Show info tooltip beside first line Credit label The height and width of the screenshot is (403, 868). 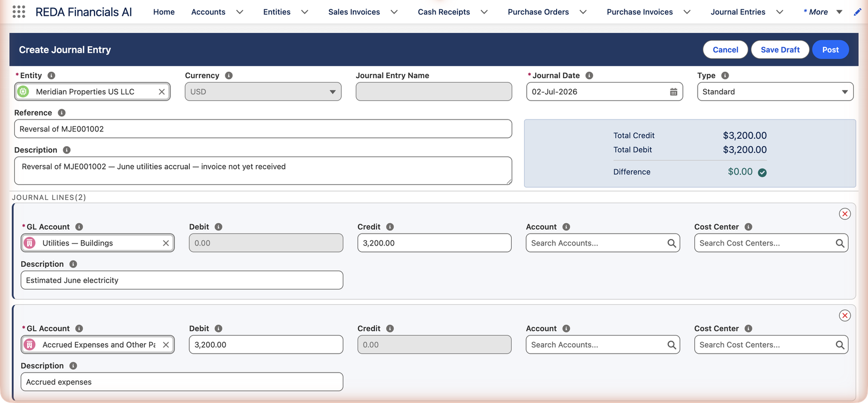tap(390, 227)
